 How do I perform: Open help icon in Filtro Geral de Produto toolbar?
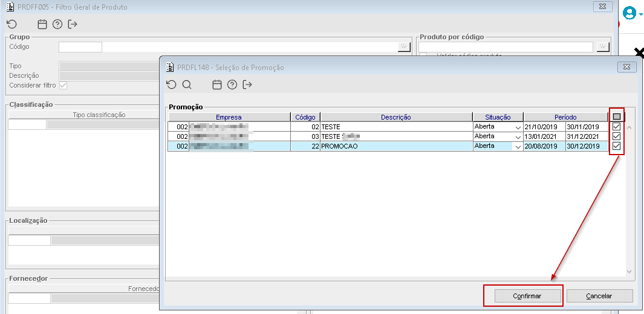(57, 24)
